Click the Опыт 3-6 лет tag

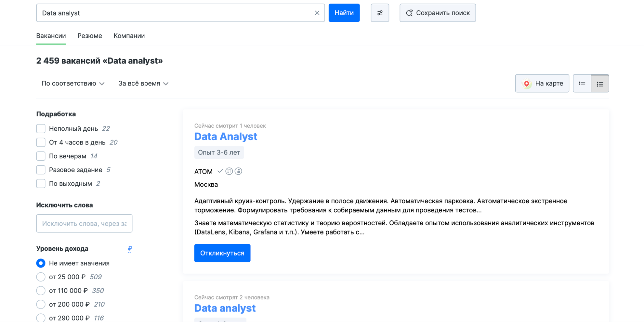(219, 152)
